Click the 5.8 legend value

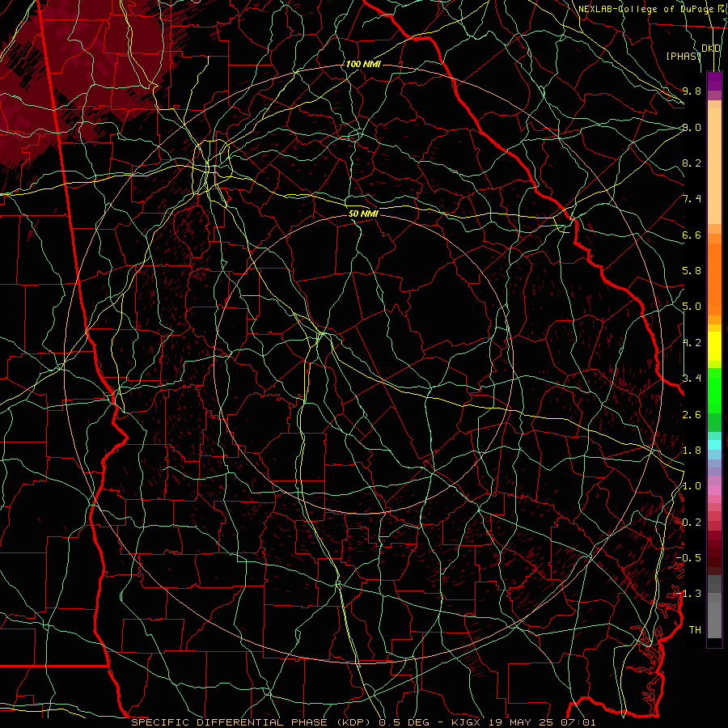[692, 271]
